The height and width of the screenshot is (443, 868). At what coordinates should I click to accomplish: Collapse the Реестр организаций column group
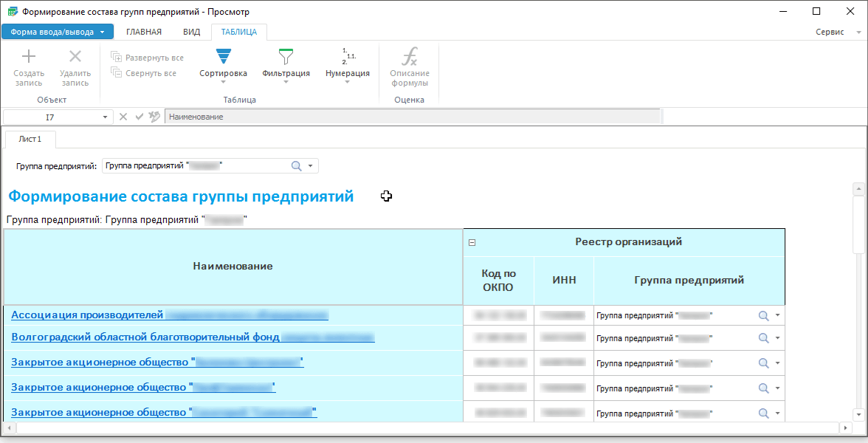472,242
